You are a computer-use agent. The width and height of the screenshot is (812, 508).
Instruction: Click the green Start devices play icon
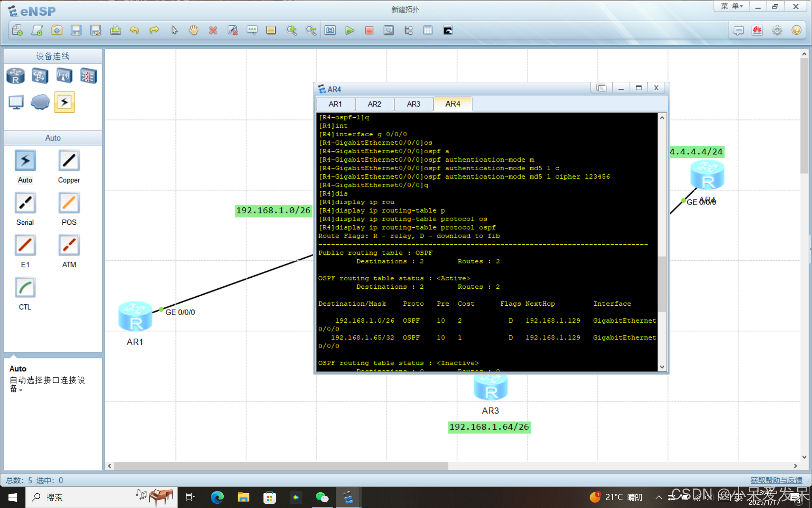[349, 30]
